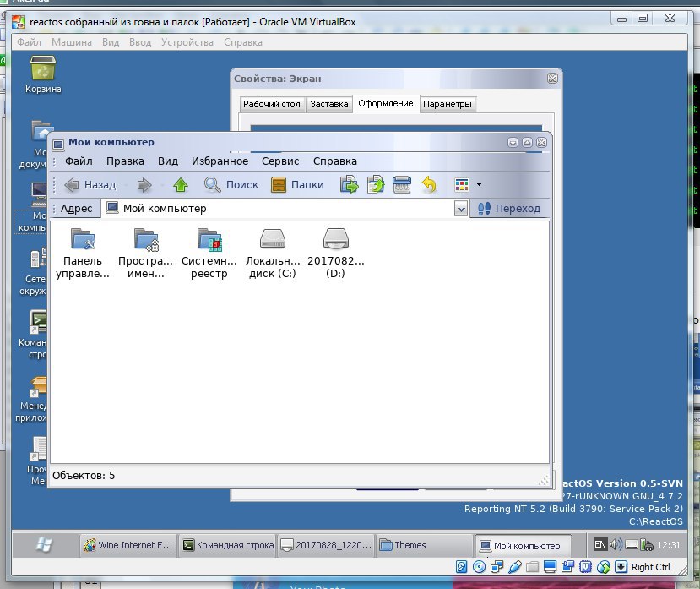Open VirtualBox Справка menu
Image resolution: width=700 pixels, height=589 pixels.
pyautogui.click(x=243, y=42)
